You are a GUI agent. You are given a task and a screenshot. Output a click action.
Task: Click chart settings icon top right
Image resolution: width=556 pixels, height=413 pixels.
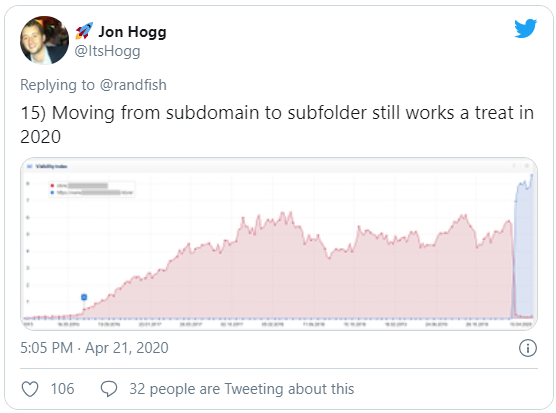coord(527,166)
